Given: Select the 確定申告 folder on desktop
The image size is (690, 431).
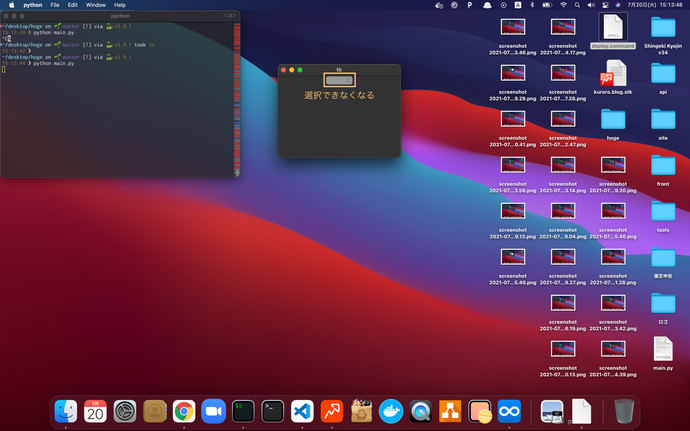Looking at the screenshot, I should click(x=663, y=262).
